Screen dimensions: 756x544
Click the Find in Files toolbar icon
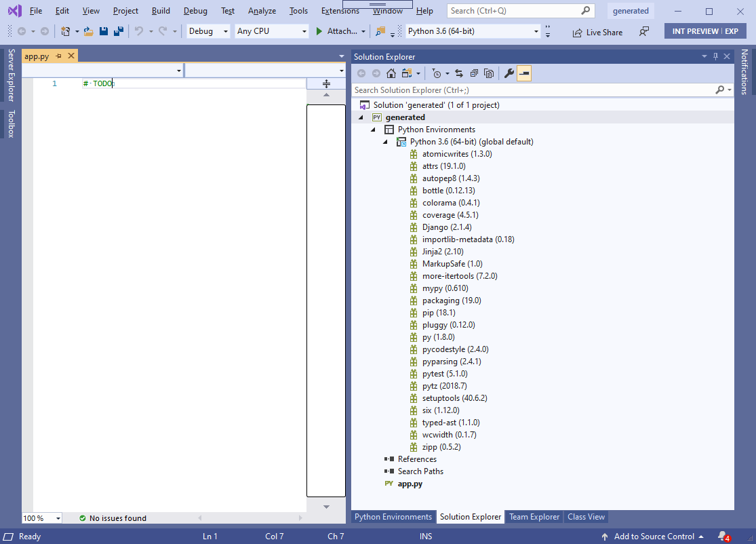[380, 31]
